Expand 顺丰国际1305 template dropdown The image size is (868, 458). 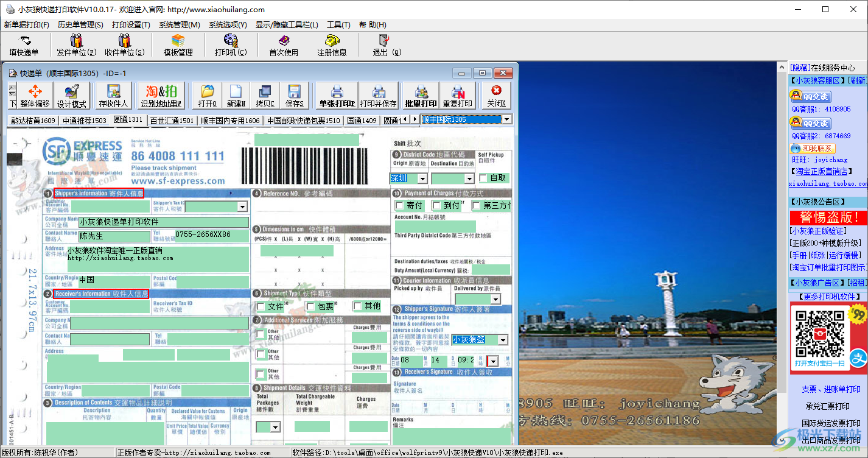506,119
